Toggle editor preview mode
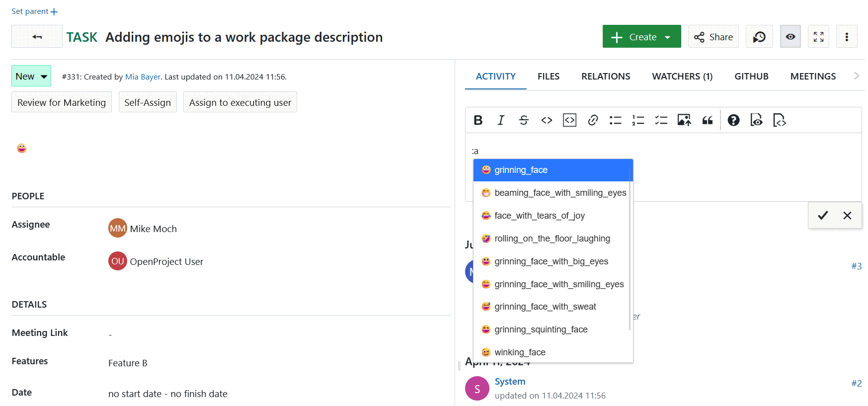 pos(756,120)
